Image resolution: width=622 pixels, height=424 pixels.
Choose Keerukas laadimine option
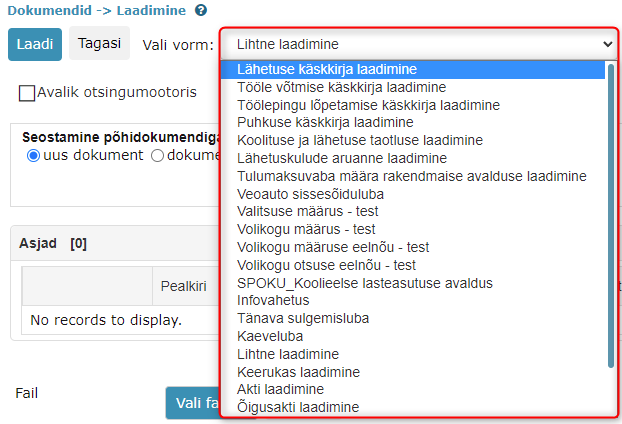298,372
